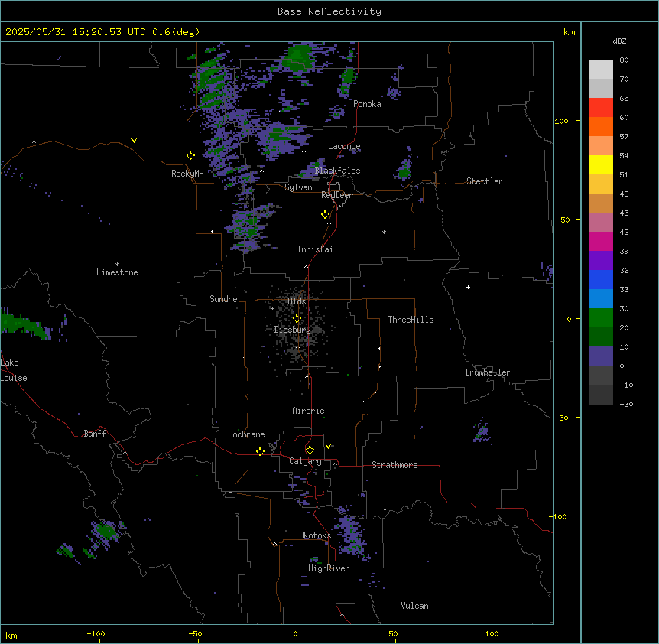Click the ThreeHills label

(x=411, y=320)
